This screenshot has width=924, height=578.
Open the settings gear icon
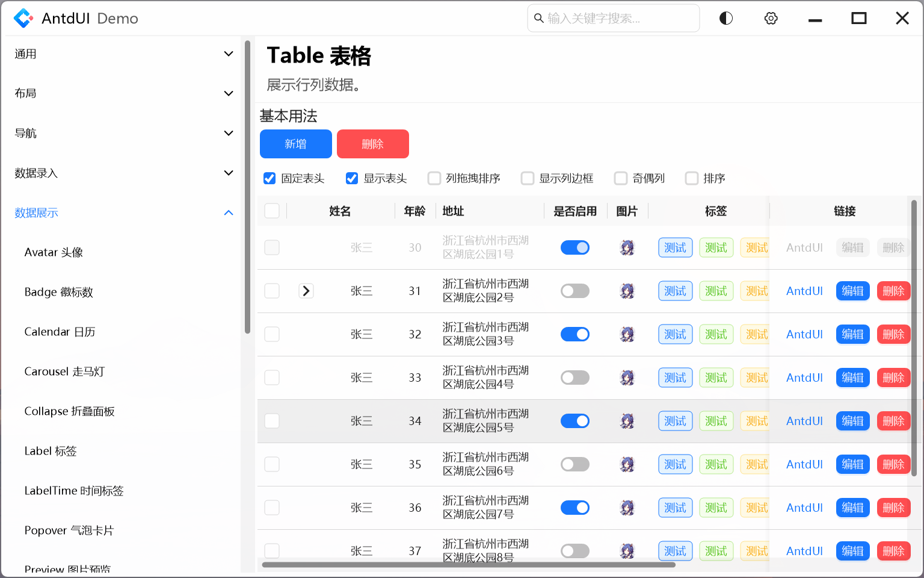click(771, 18)
